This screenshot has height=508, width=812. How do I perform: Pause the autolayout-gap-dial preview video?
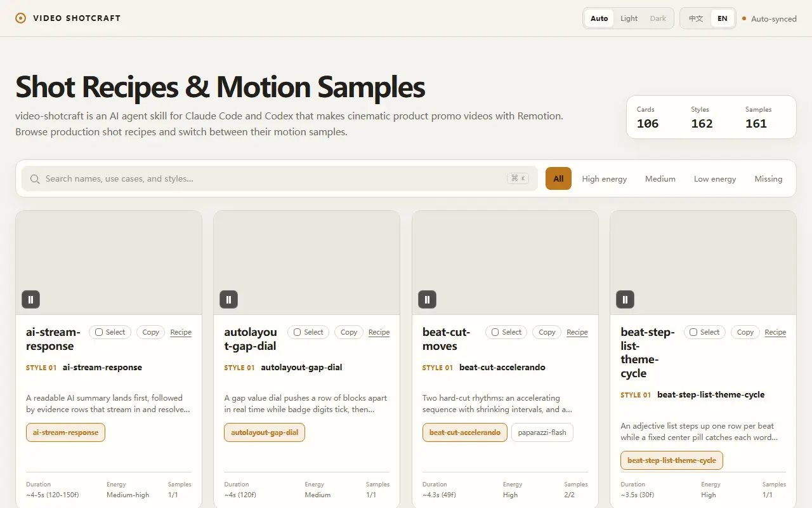[x=229, y=300]
